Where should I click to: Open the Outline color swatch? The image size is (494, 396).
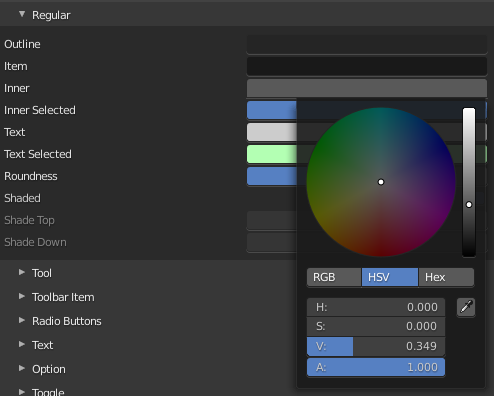367,44
